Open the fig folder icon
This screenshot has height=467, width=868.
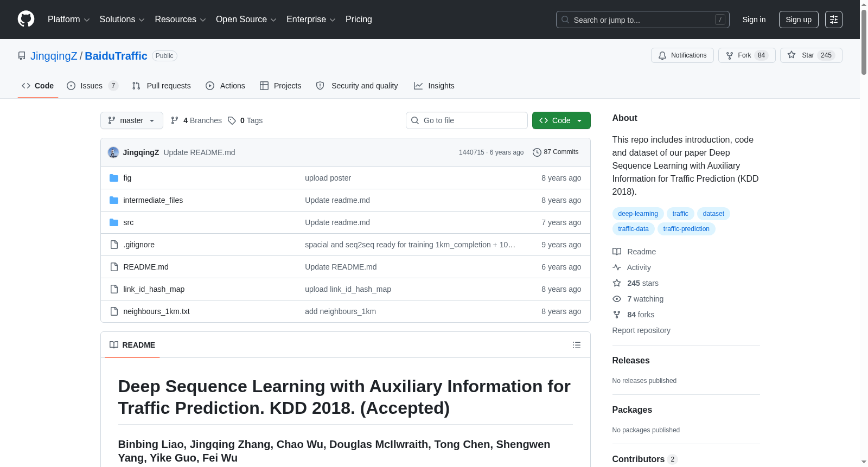114,178
